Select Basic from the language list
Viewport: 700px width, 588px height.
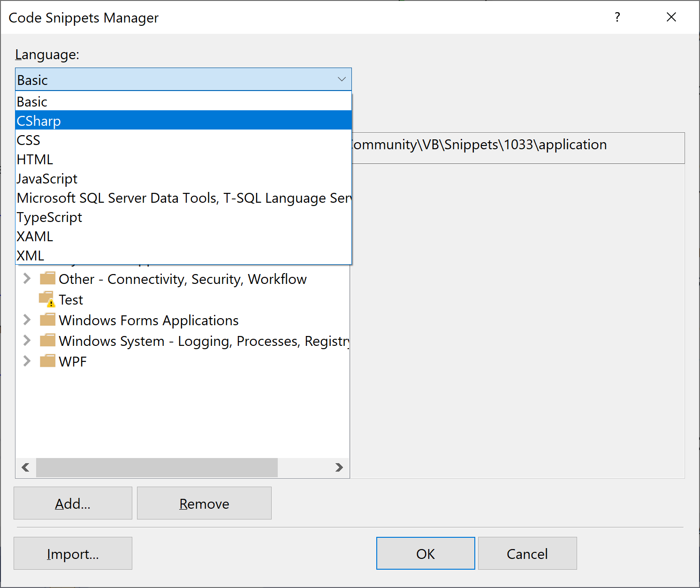pyautogui.click(x=183, y=101)
